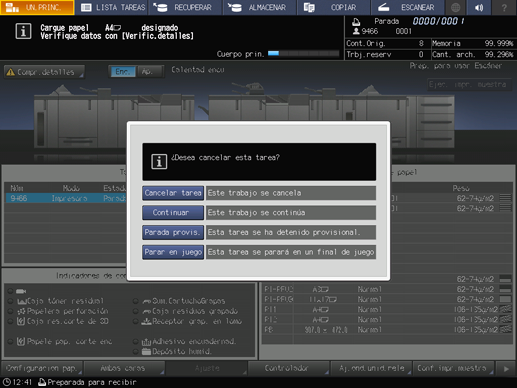This screenshot has height=388, width=517.
Task: Open the Ajuste menu
Action: point(207,368)
